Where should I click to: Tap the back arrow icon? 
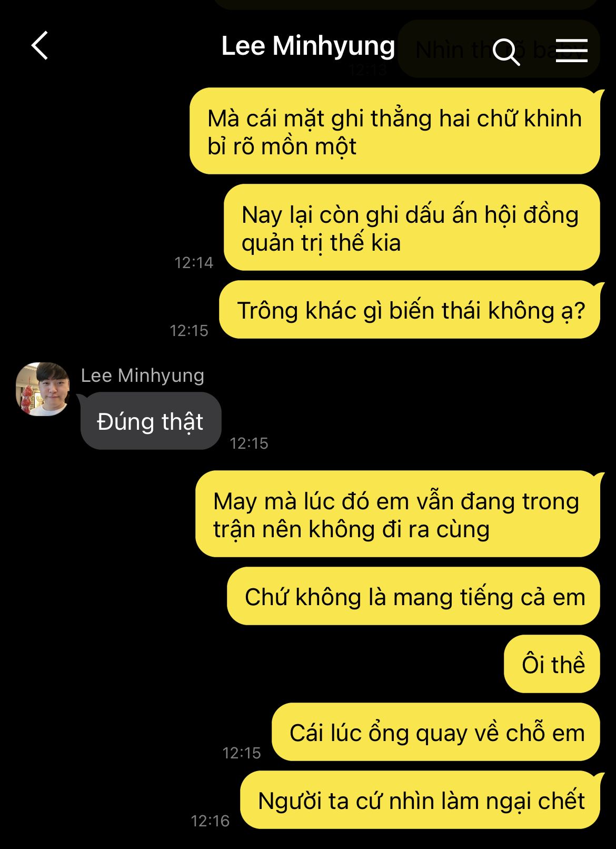tap(40, 46)
